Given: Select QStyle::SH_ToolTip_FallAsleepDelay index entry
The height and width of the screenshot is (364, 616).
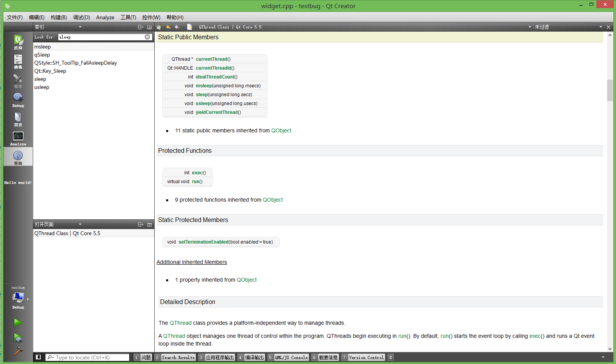Looking at the screenshot, I should pyautogui.click(x=93, y=63).
